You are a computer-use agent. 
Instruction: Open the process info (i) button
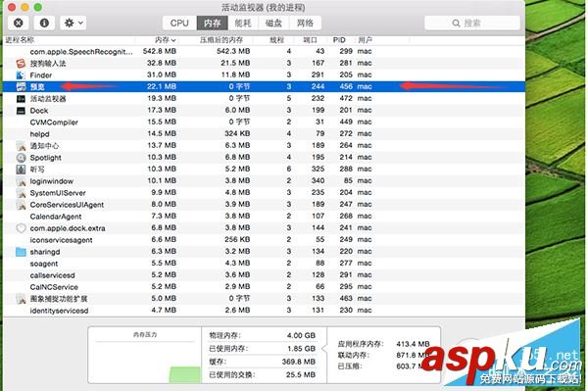[44, 23]
